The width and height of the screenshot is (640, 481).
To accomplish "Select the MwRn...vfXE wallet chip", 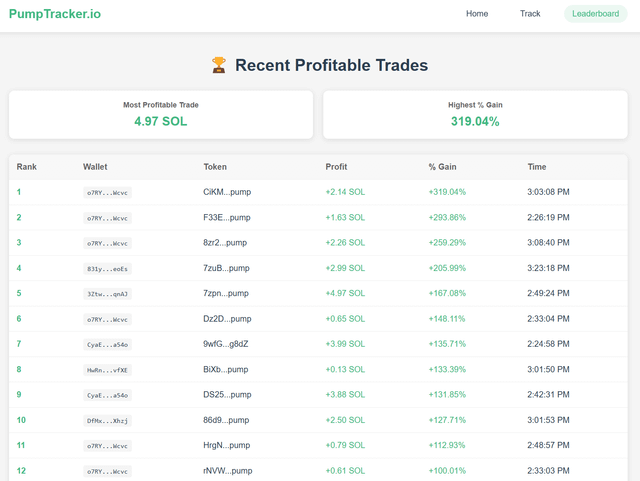I will point(108,370).
